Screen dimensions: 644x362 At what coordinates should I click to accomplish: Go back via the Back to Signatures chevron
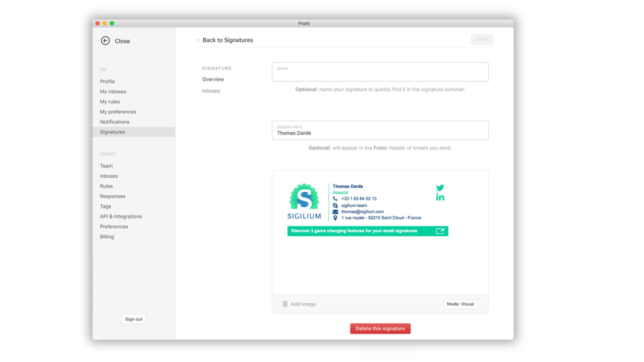point(198,40)
